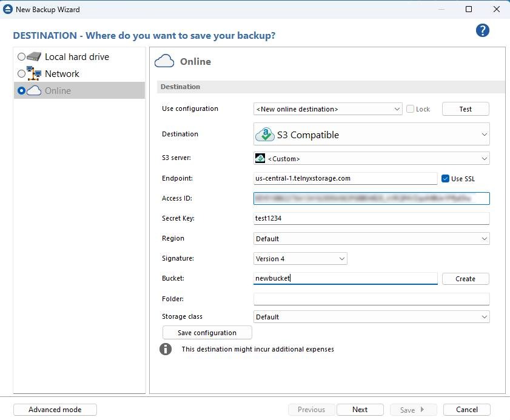Focus the empty Folder field
Viewport: 510px width, 420px height.
click(372, 299)
